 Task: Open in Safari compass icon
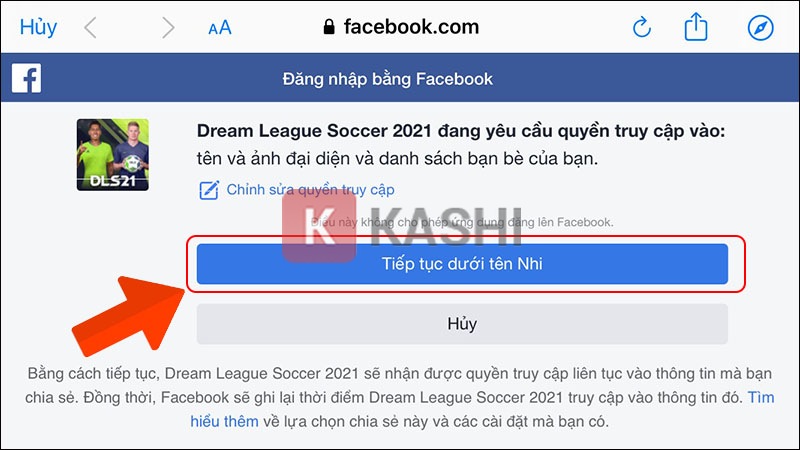[x=760, y=28]
